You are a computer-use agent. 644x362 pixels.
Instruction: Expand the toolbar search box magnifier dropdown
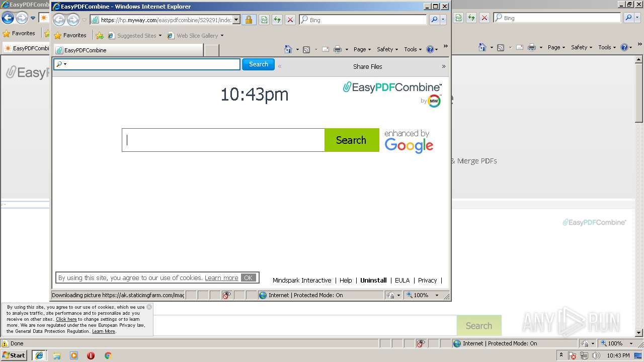[65, 64]
